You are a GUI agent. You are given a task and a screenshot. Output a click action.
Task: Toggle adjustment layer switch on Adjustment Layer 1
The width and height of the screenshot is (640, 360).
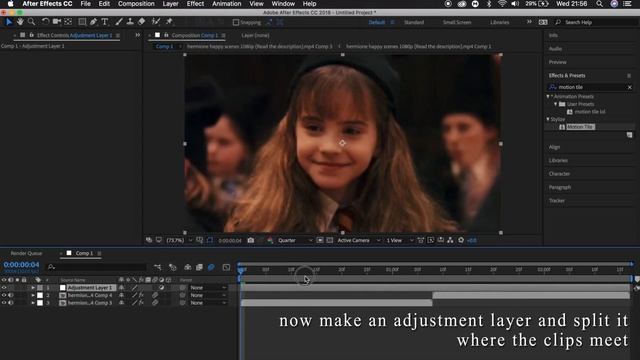click(162, 288)
